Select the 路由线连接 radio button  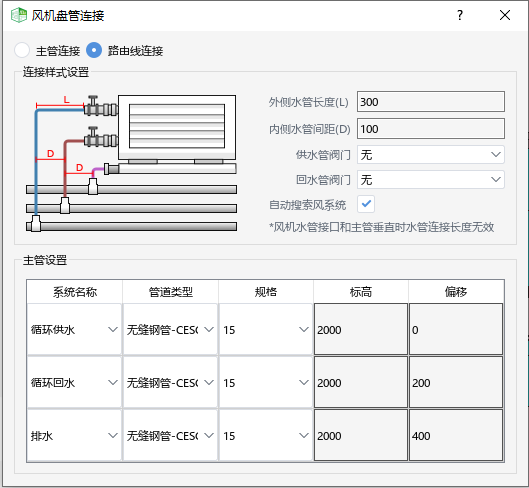pyautogui.click(x=94, y=50)
